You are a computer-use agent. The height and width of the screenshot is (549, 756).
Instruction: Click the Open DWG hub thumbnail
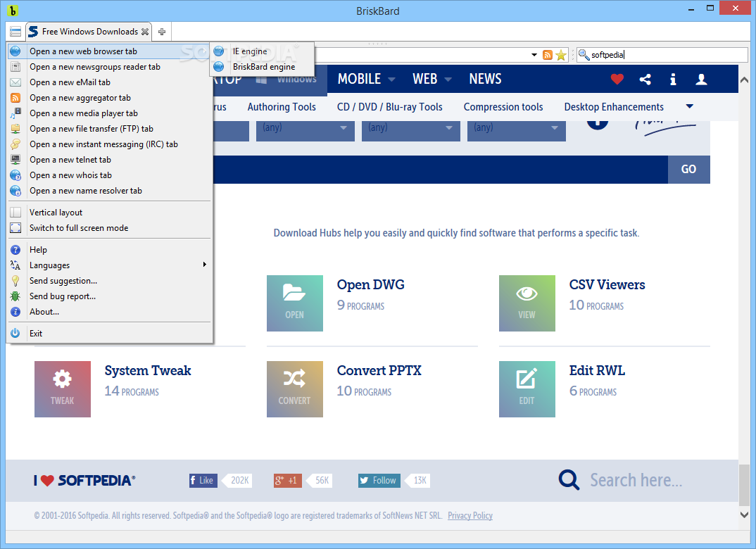pos(295,303)
